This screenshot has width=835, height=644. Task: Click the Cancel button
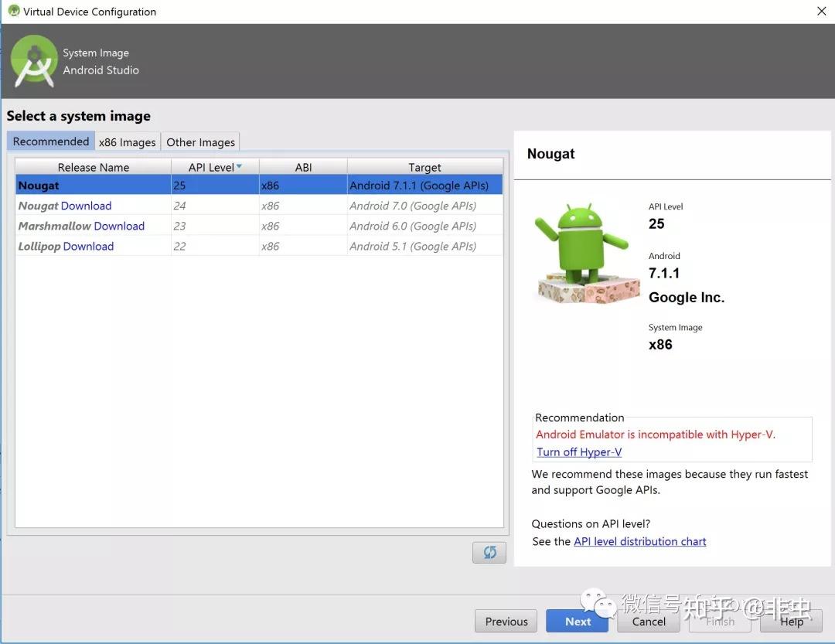pos(649,621)
